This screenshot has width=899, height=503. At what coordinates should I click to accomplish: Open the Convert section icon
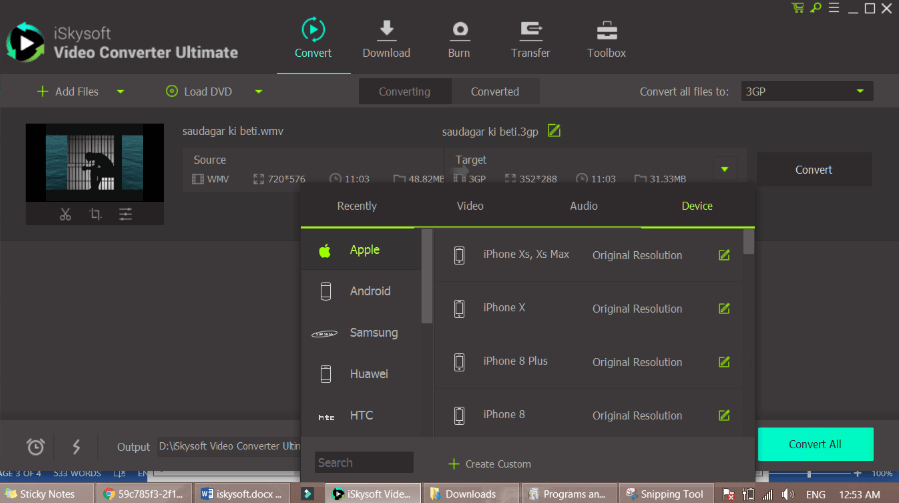(x=313, y=30)
